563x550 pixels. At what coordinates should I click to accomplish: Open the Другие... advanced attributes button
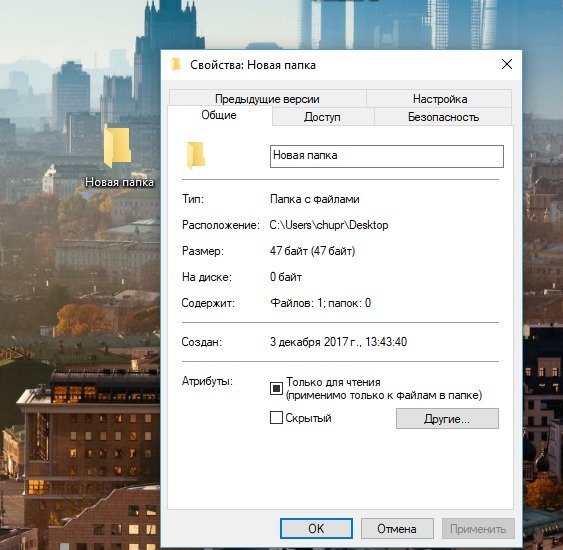click(447, 419)
